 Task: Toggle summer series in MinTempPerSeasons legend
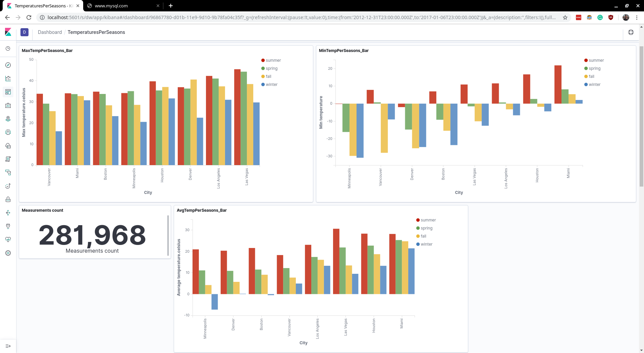coord(594,60)
